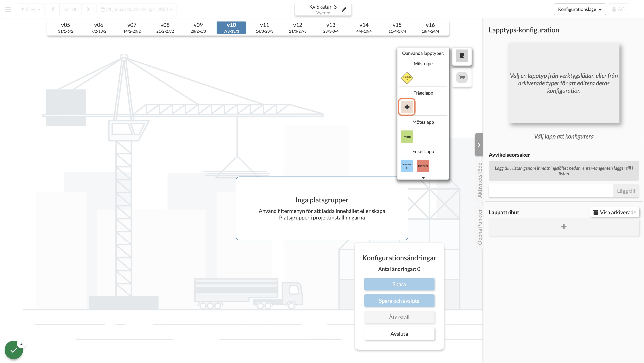Click the Spara button
The height and width of the screenshot is (363, 644).
399,285
